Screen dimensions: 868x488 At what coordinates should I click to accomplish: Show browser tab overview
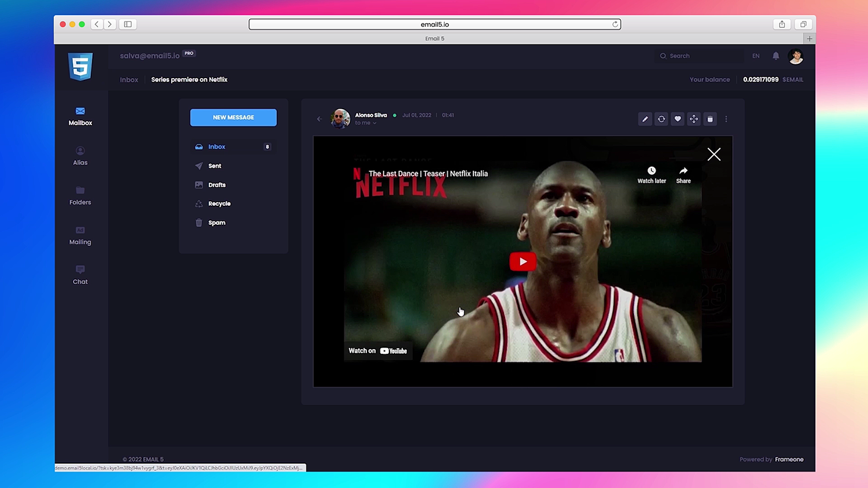click(x=803, y=24)
